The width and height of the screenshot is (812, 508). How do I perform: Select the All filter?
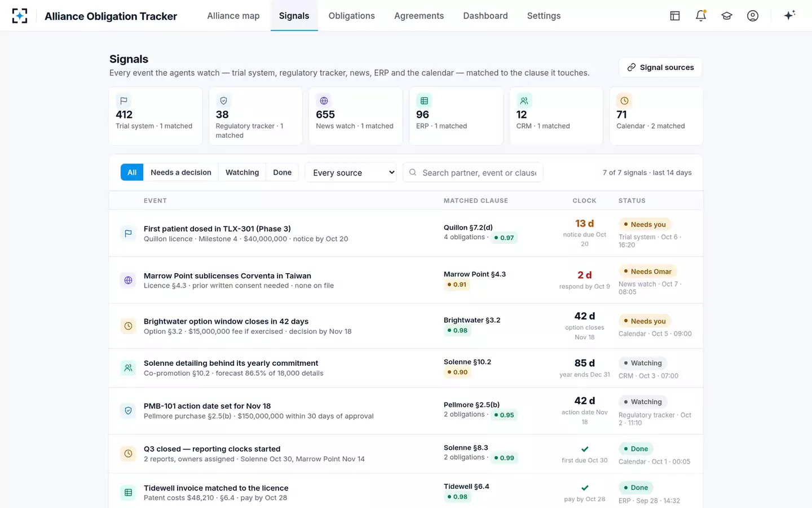(x=132, y=172)
